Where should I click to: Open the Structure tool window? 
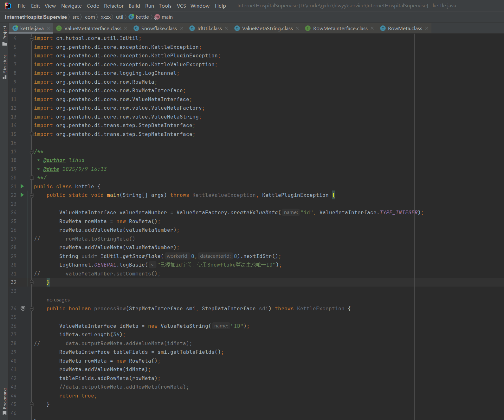[x=4, y=67]
